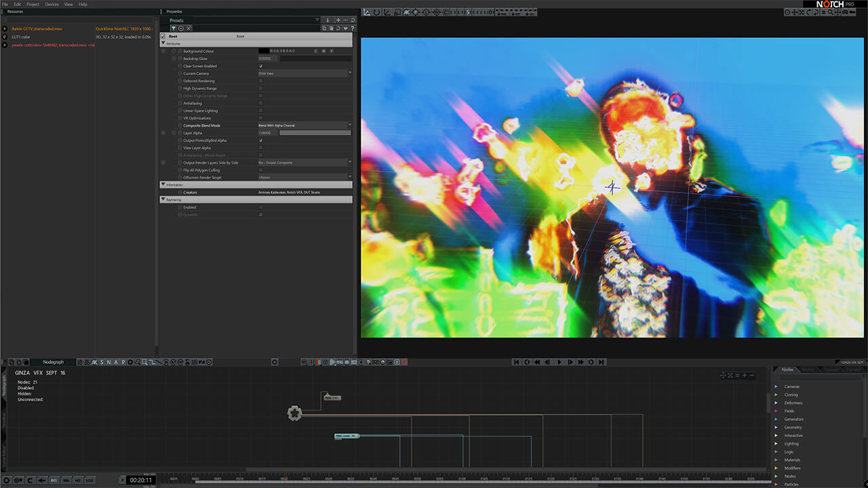Image resolution: width=868 pixels, height=488 pixels.
Task: Open the Edit menu
Action: (x=18, y=4)
